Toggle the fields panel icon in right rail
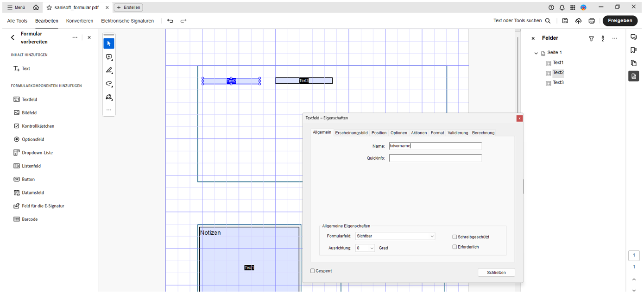Viewport: 644px width, 293px height. tap(634, 76)
